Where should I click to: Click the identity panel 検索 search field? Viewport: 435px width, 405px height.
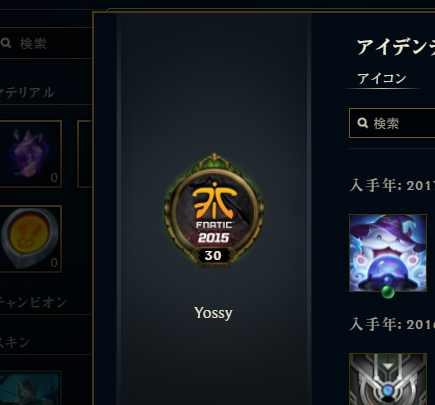point(392,123)
